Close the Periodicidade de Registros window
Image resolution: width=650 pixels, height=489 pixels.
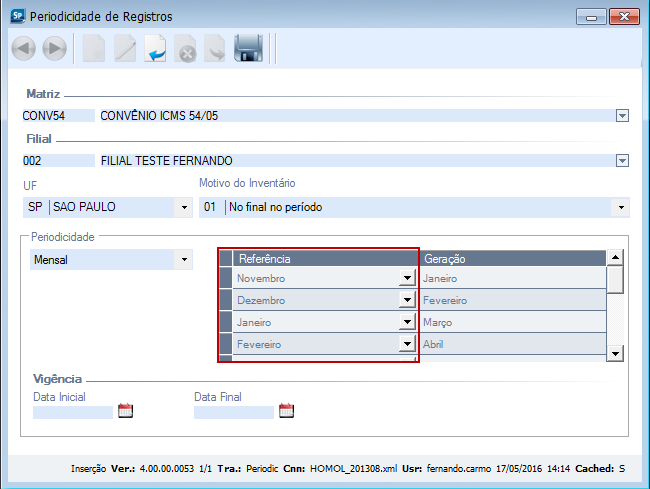pos(624,17)
